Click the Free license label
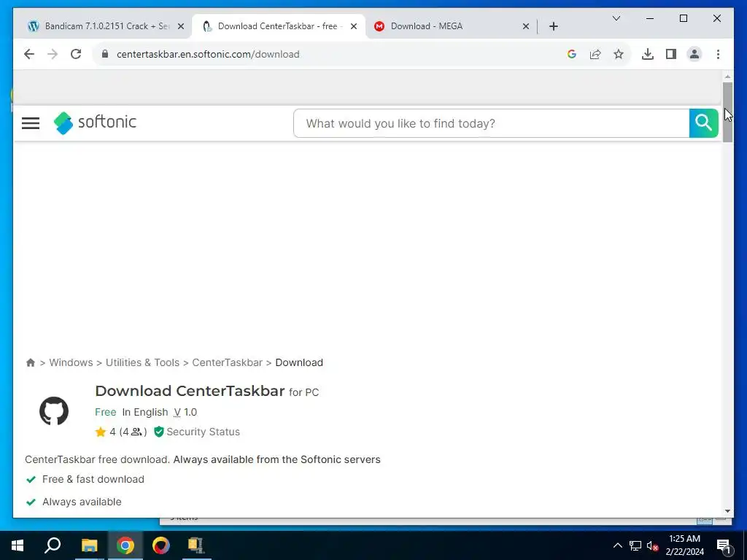Image resolution: width=747 pixels, height=560 pixels. (105, 413)
